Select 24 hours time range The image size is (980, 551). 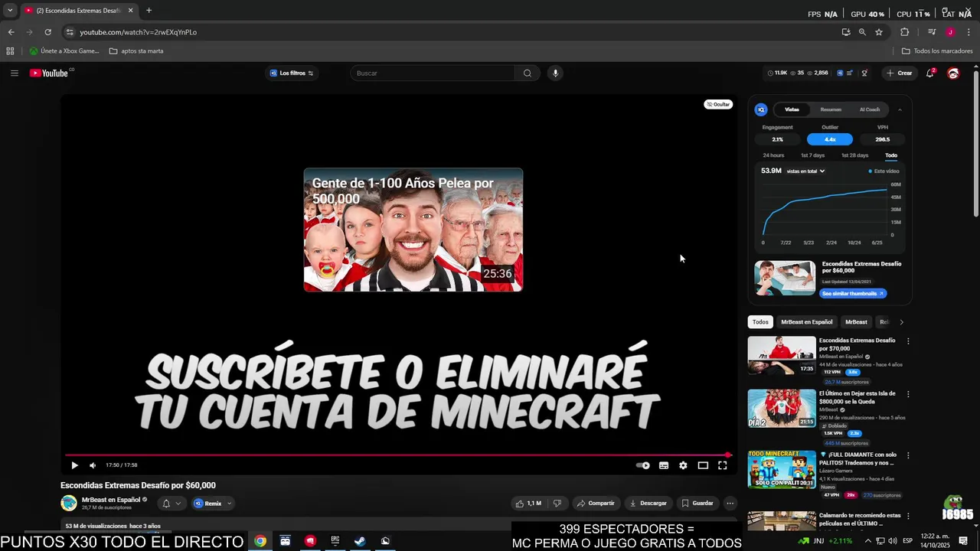(x=773, y=155)
